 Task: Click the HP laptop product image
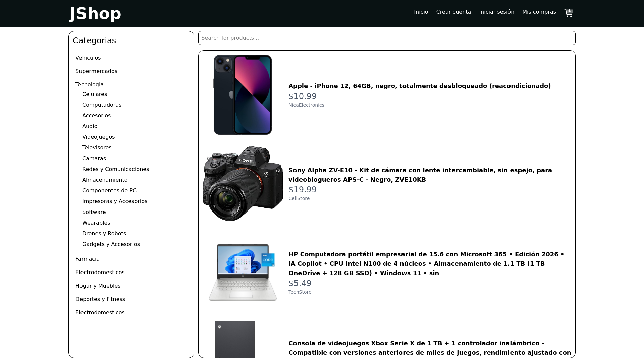click(243, 273)
